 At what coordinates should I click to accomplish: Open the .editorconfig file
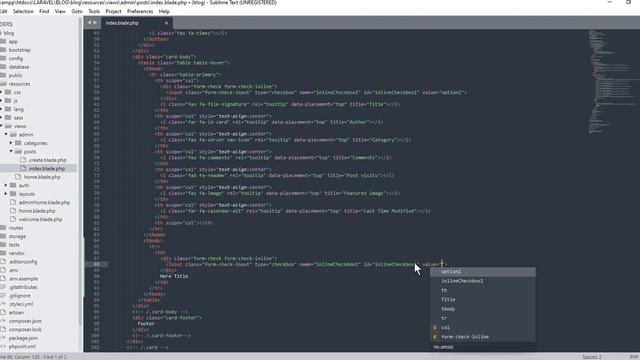pos(23,262)
